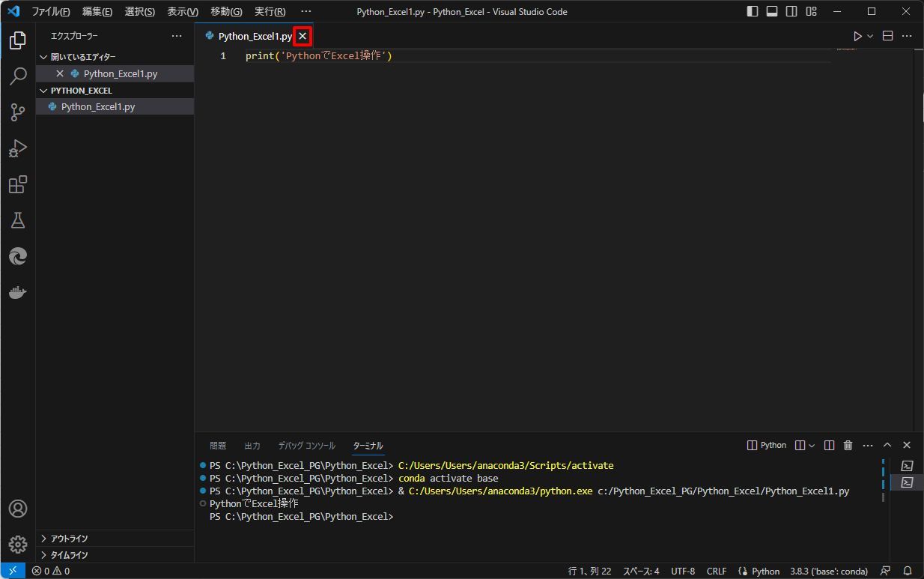The width and height of the screenshot is (924, 579).
Task: Click the 行 1、列 22 cursor position
Action: coord(589,571)
